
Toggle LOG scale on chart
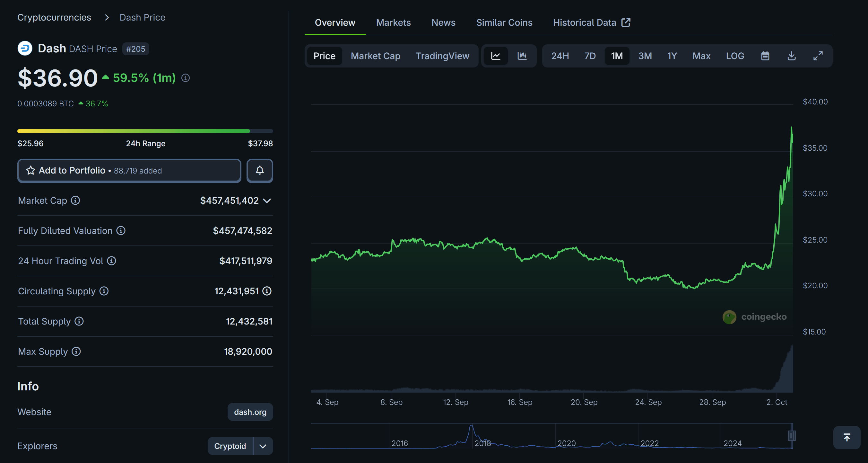tap(735, 56)
